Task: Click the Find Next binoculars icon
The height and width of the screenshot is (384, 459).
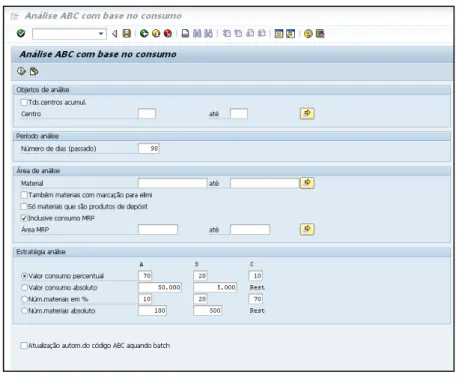Action: 208,33
